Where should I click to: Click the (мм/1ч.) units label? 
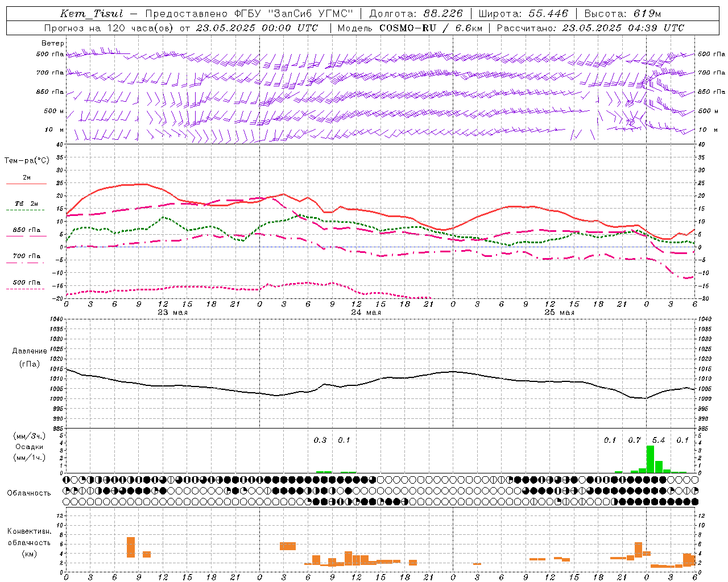point(30,458)
